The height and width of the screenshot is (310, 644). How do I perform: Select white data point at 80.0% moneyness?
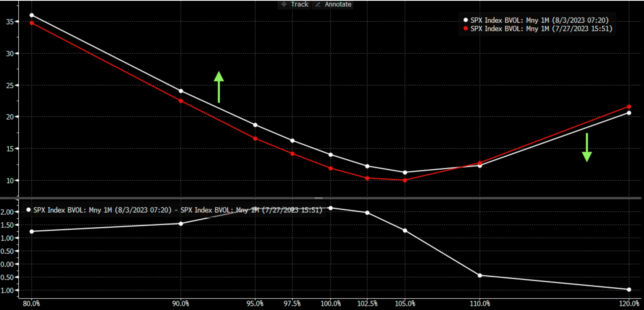[32, 15]
